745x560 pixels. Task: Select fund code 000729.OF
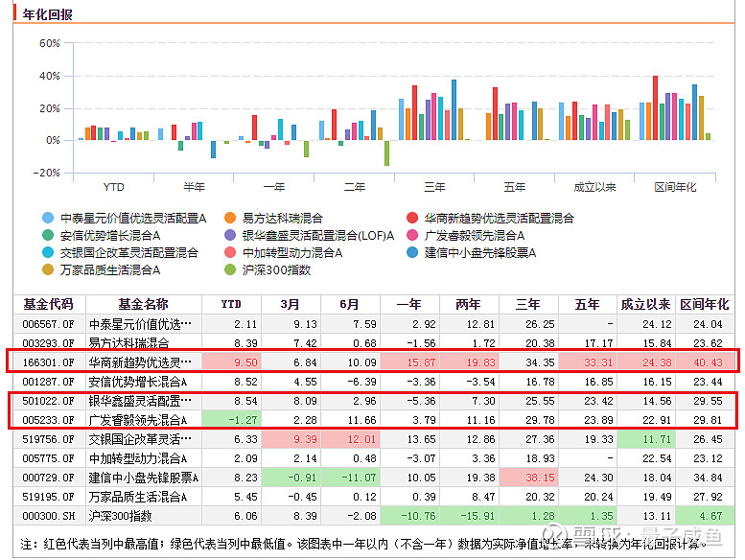tap(49, 478)
